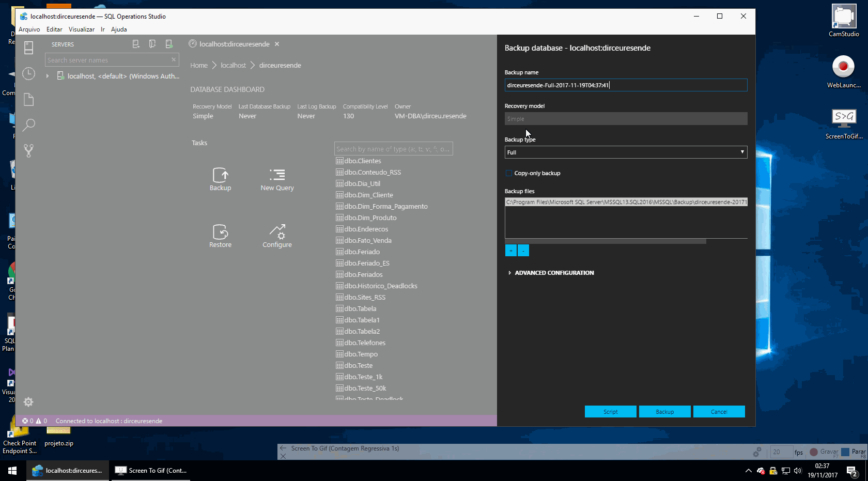This screenshot has height=481, width=868.
Task: Open Source Control branch icon
Action: (28, 150)
